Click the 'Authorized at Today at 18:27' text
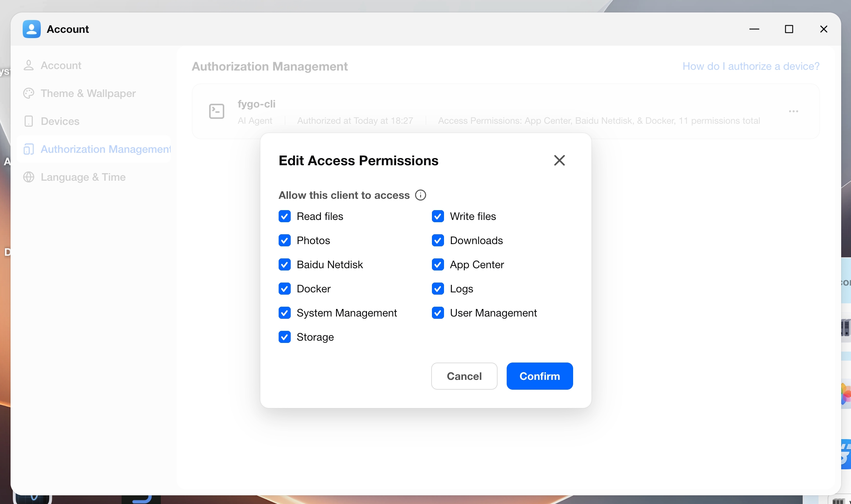Screen dimensions: 851x504 (355, 121)
